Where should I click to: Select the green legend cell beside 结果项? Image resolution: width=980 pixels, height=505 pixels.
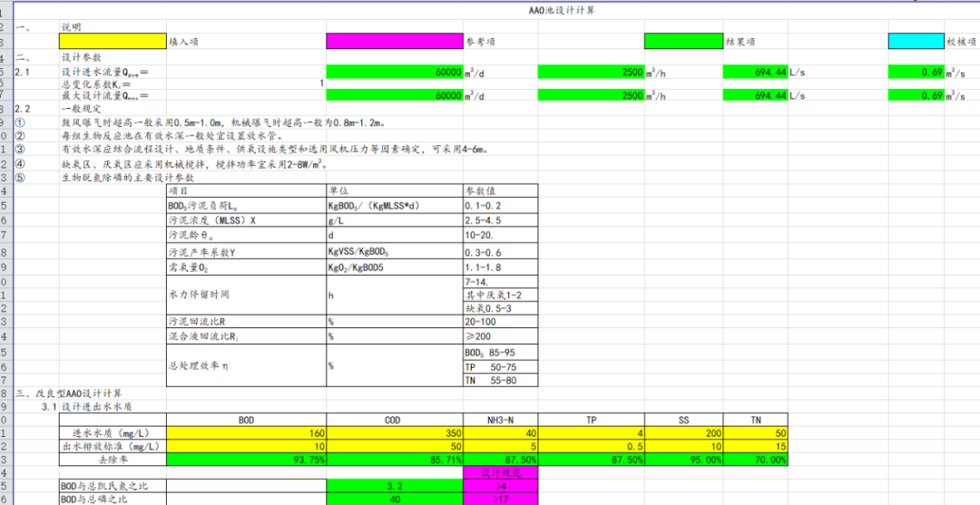point(683,41)
